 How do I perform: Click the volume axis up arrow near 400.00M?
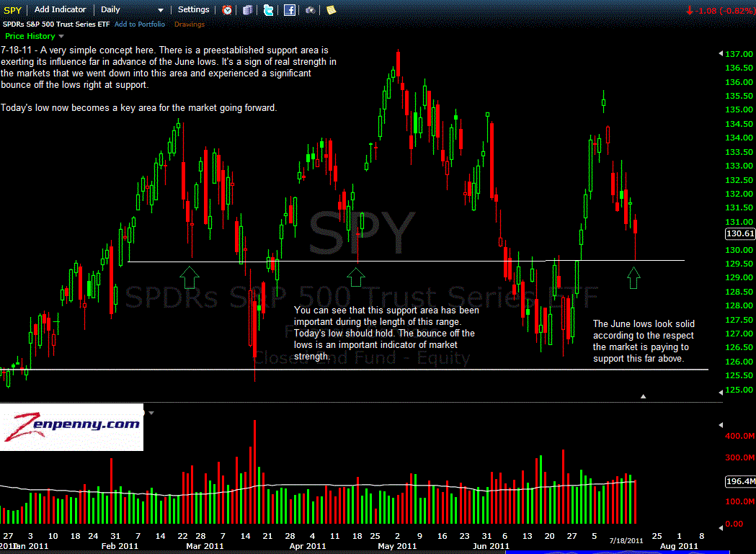click(x=721, y=425)
